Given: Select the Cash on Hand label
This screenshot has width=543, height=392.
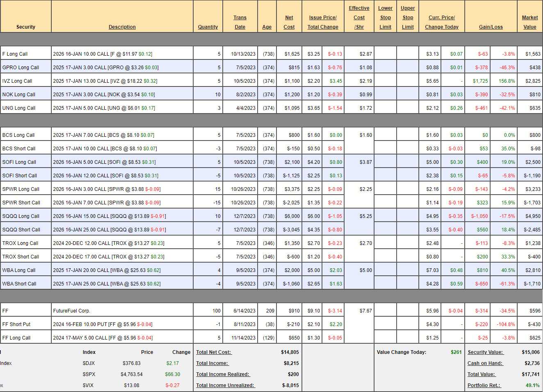Looking at the screenshot, I should pyautogui.click(x=485, y=363).
